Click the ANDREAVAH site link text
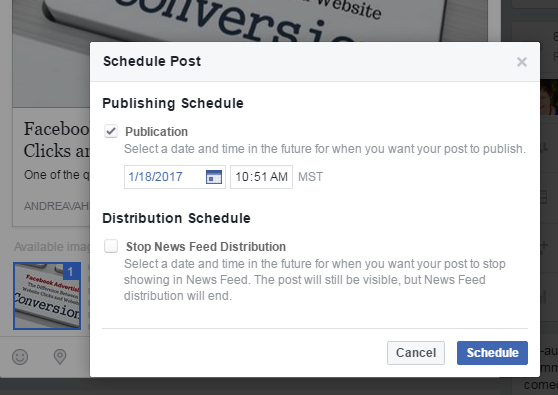558x395 pixels. 57,206
